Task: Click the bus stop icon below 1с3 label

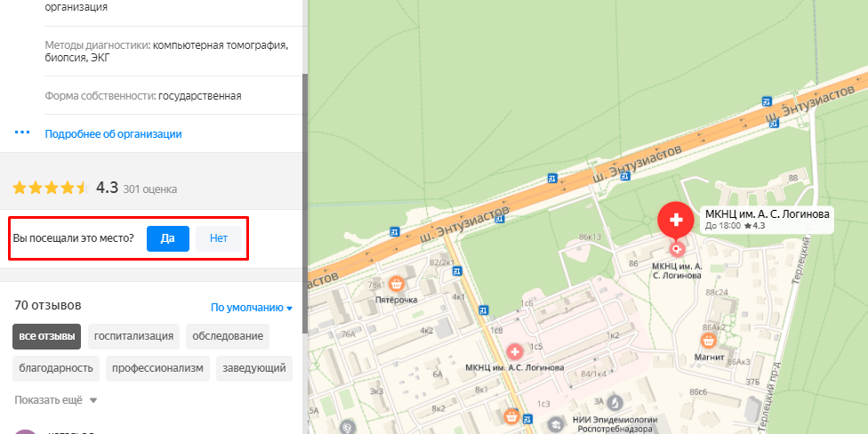Action: point(527,418)
